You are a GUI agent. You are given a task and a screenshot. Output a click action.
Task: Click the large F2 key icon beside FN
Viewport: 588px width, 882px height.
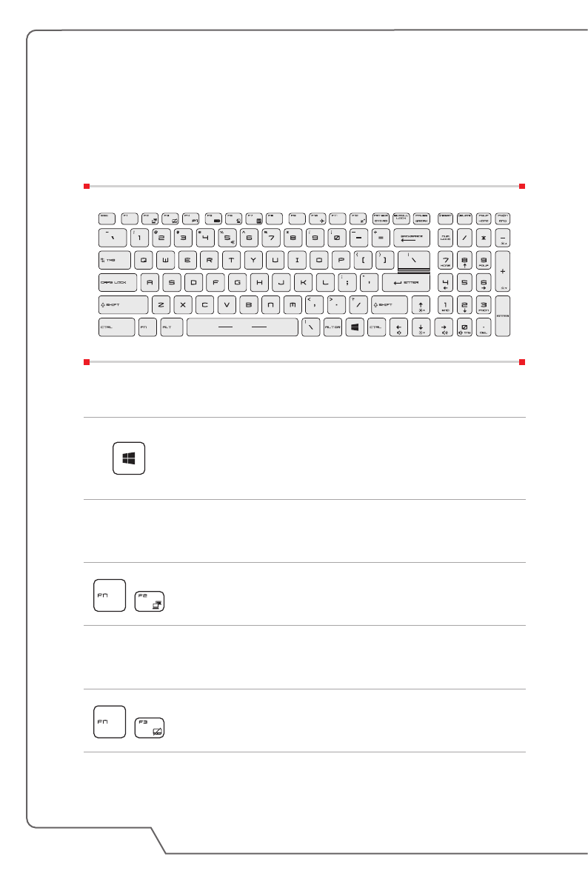point(150,601)
